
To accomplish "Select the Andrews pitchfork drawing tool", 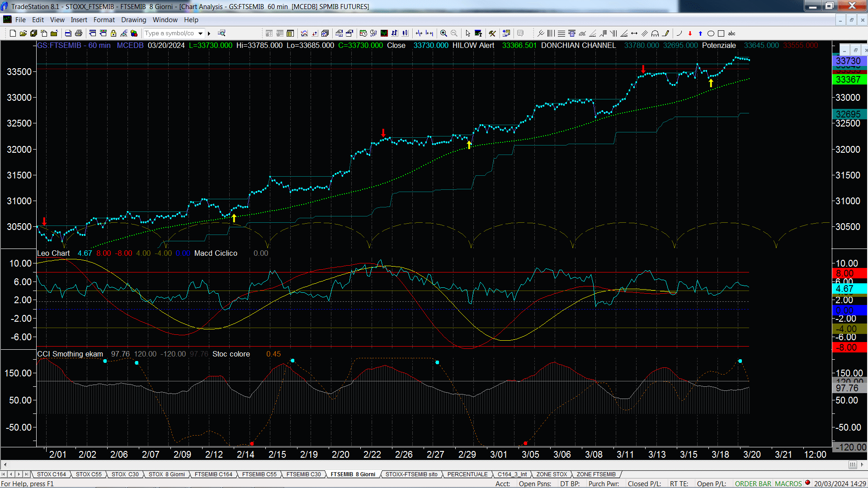I will [541, 33].
